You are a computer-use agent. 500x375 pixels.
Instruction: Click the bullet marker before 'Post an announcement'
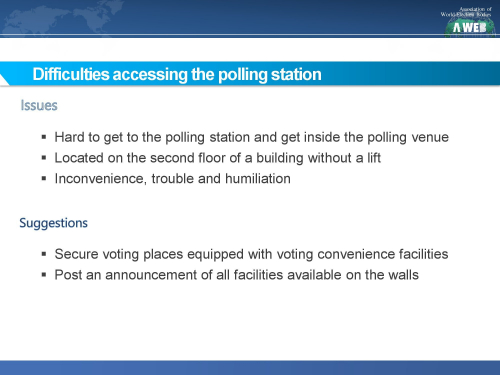point(44,275)
